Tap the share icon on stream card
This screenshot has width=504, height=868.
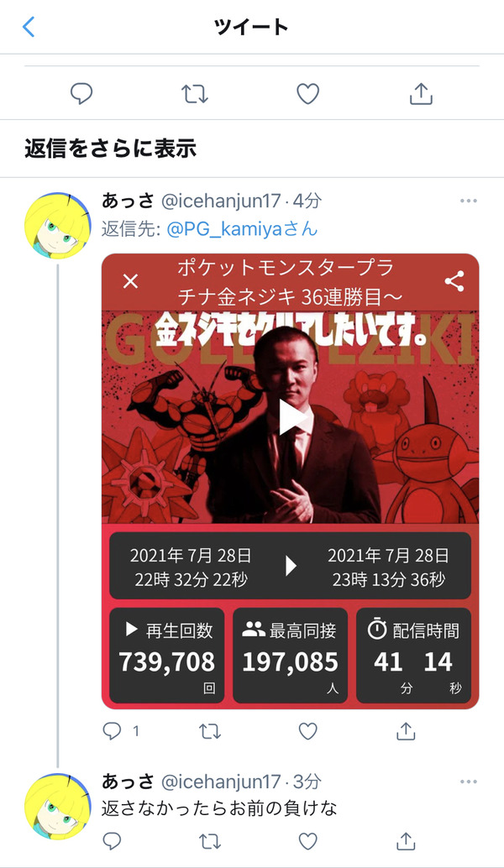454,281
